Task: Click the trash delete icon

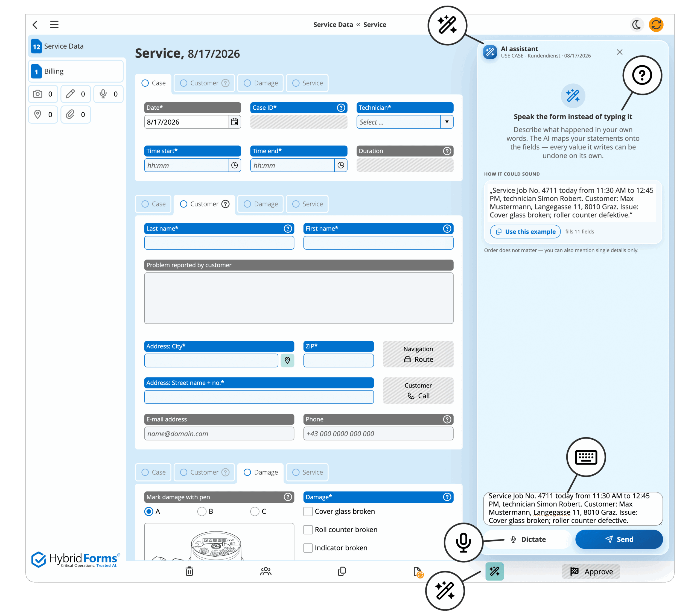Action: pyautogui.click(x=189, y=571)
